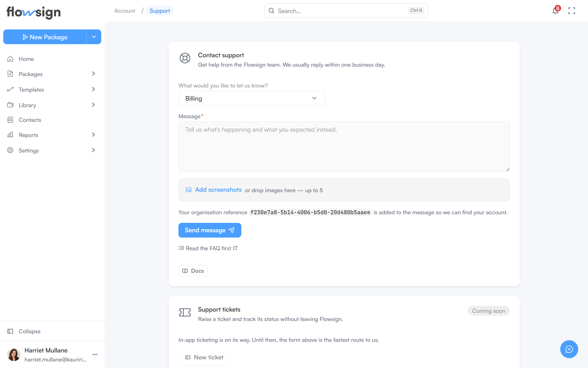Expand the Packages chevron
The image size is (588, 368).
click(93, 74)
